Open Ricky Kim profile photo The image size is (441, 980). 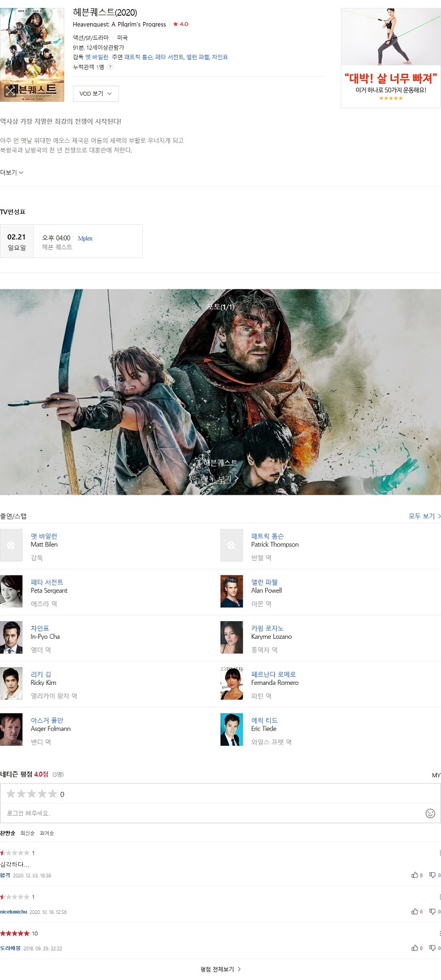11,683
